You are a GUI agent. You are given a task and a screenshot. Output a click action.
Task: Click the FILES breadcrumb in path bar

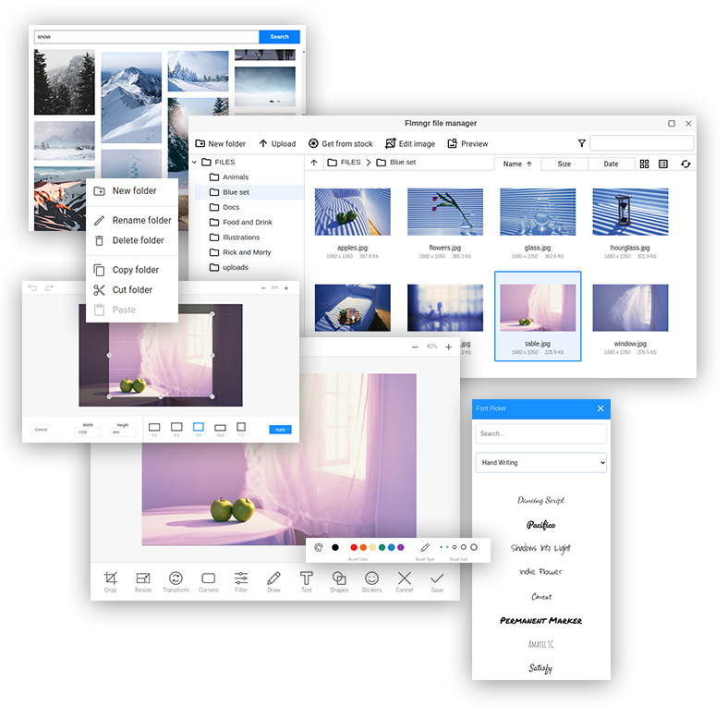tap(344, 162)
